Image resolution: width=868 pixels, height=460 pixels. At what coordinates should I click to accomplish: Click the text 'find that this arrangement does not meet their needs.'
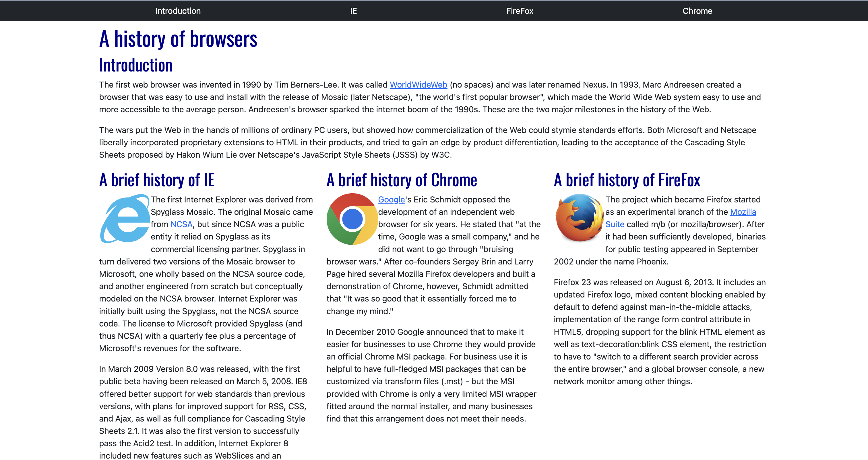426,419
